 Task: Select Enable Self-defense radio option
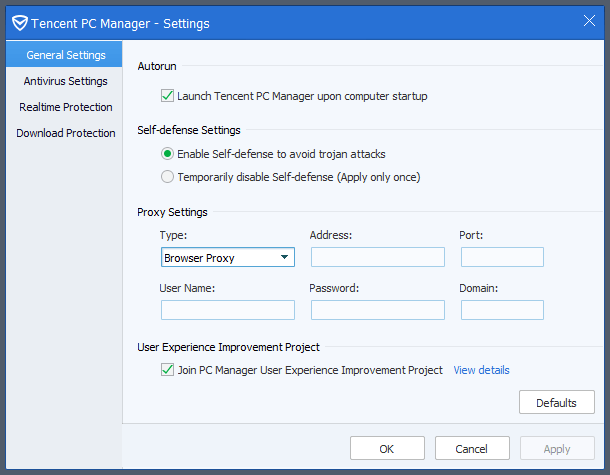[x=167, y=154]
